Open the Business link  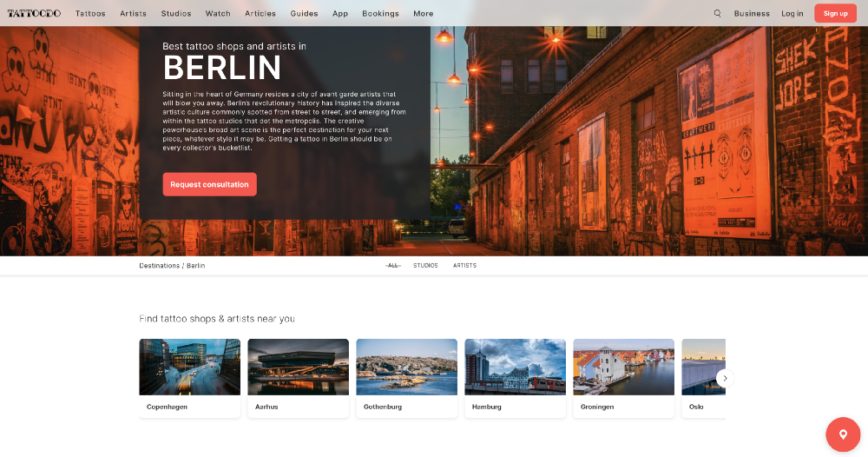pos(752,14)
